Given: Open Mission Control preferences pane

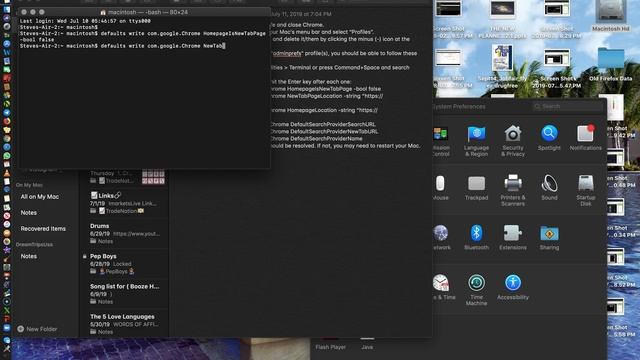Looking at the screenshot, I should [x=441, y=141].
